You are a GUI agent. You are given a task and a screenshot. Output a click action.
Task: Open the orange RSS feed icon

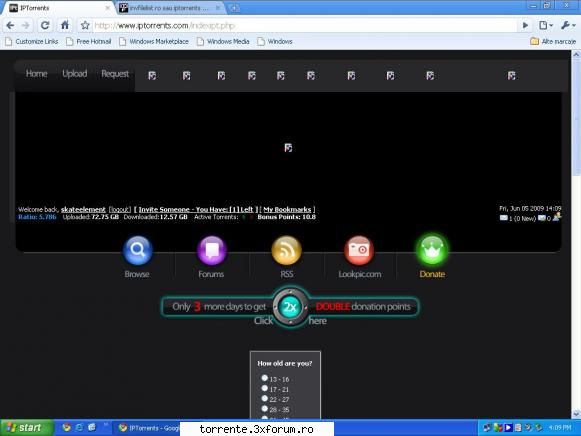286,250
